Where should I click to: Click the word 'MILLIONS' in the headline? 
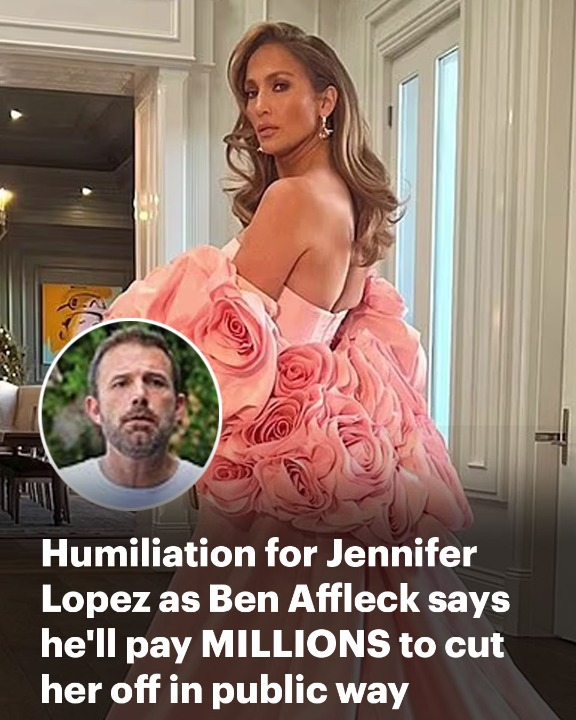[x=296, y=643]
